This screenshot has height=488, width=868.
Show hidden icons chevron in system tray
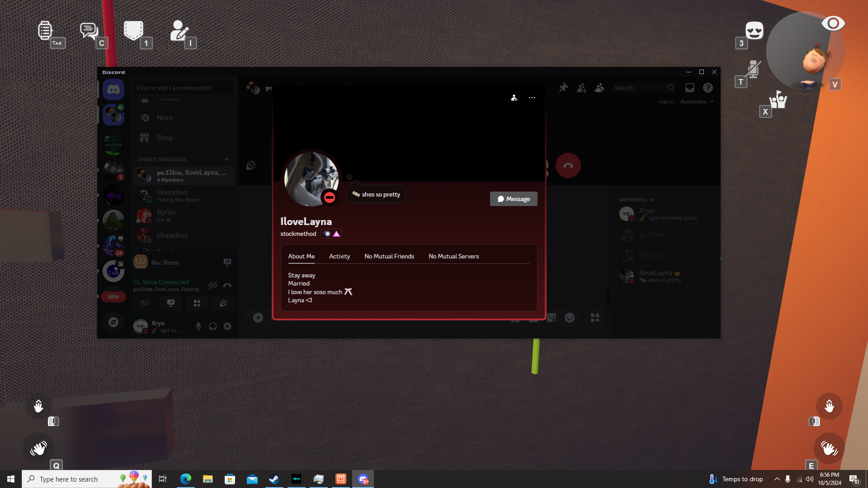pyautogui.click(x=777, y=479)
